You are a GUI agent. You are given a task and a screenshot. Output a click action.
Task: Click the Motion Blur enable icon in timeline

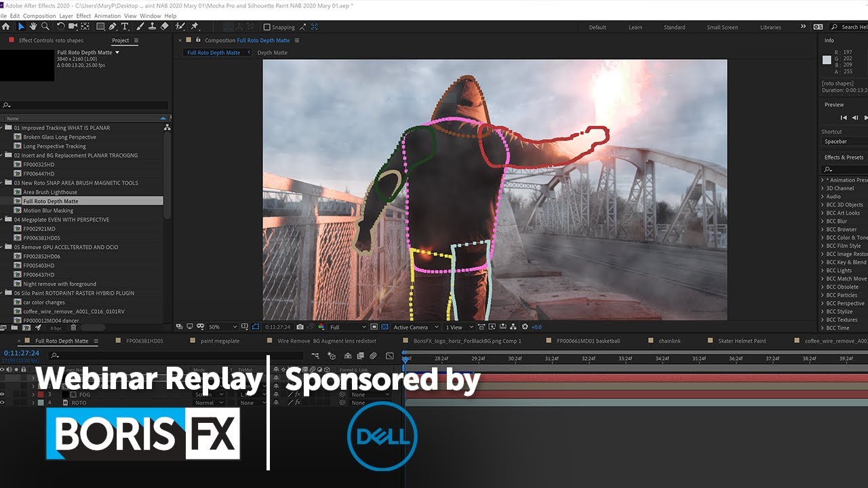coord(374,355)
